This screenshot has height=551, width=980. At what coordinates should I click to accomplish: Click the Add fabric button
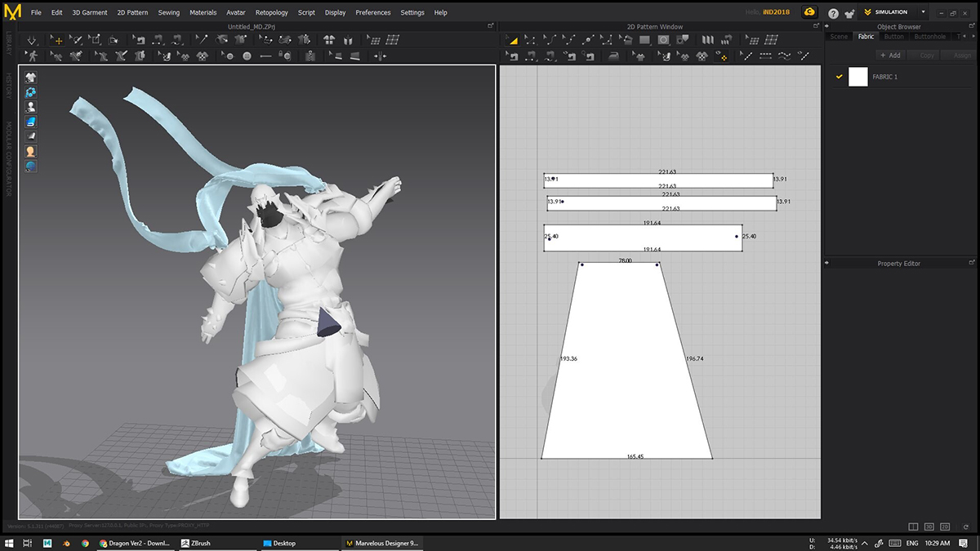pos(890,56)
